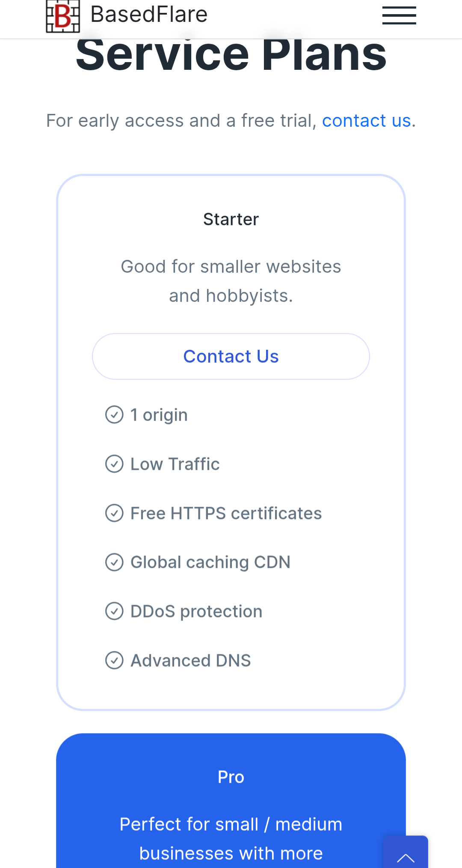Select the Pro plan heading
The image size is (462, 868).
[231, 777]
